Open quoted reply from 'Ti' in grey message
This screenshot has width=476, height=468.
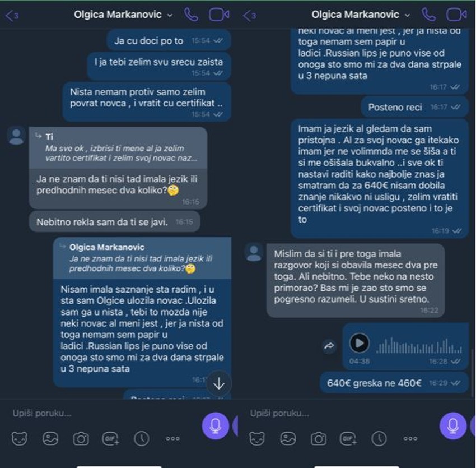[x=118, y=148]
